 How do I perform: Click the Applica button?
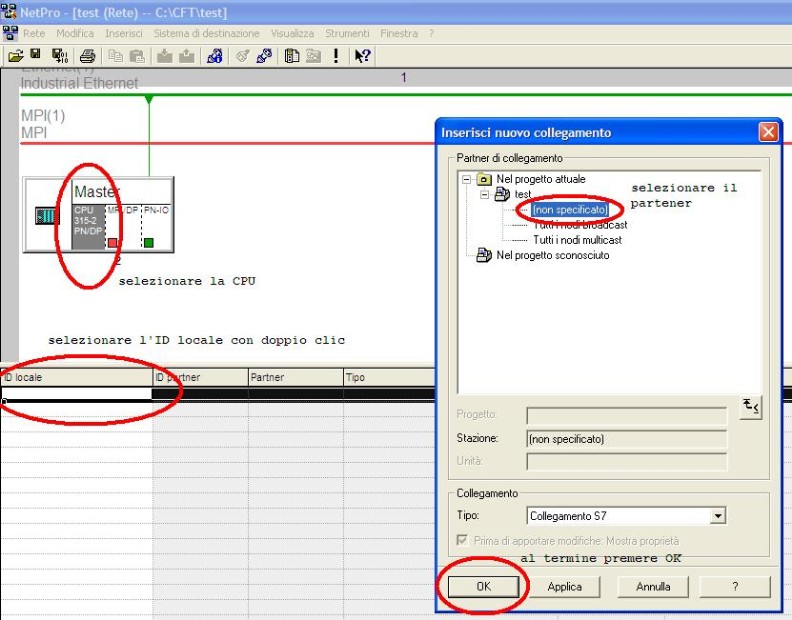565,587
